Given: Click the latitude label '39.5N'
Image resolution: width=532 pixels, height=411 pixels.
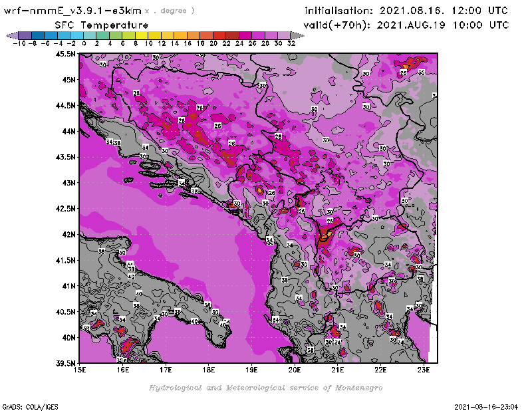Looking at the screenshot, I should [x=65, y=363].
